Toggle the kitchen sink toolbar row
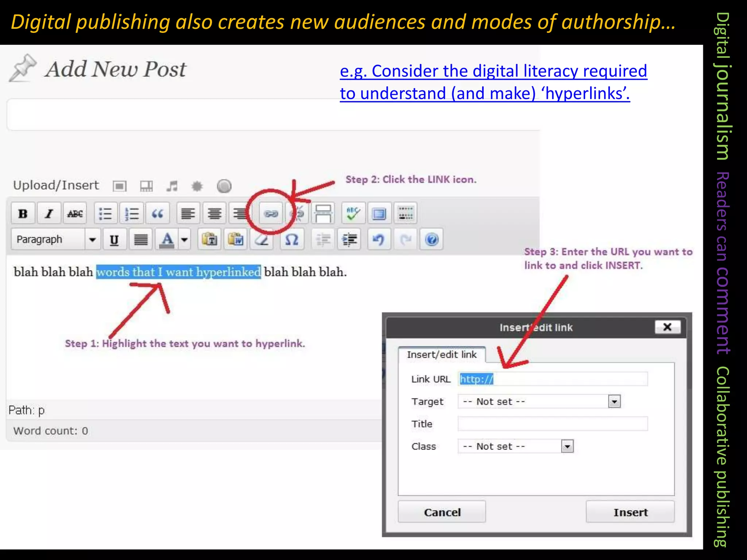This screenshot has width=747, height=560. coord(406,214)
